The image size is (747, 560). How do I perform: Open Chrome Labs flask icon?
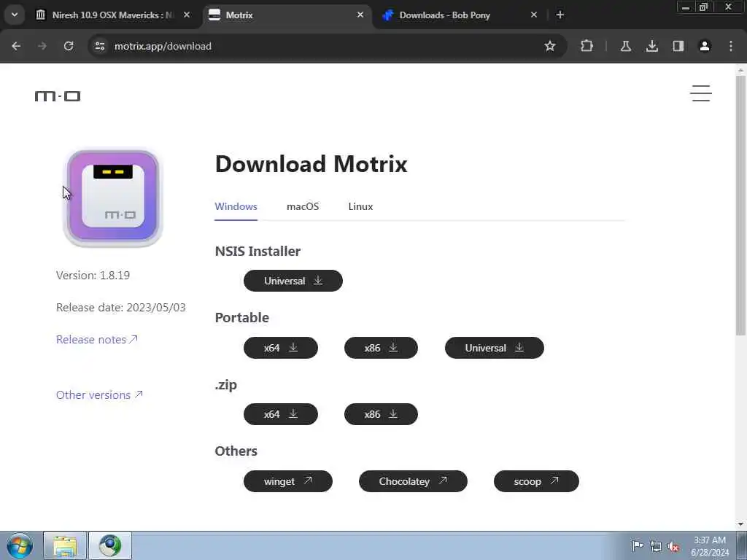[625, 46]
